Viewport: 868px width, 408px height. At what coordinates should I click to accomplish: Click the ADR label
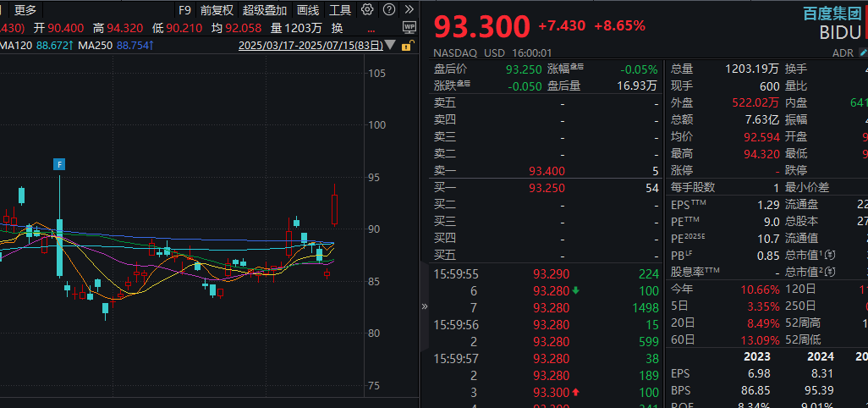coord(843,53)
